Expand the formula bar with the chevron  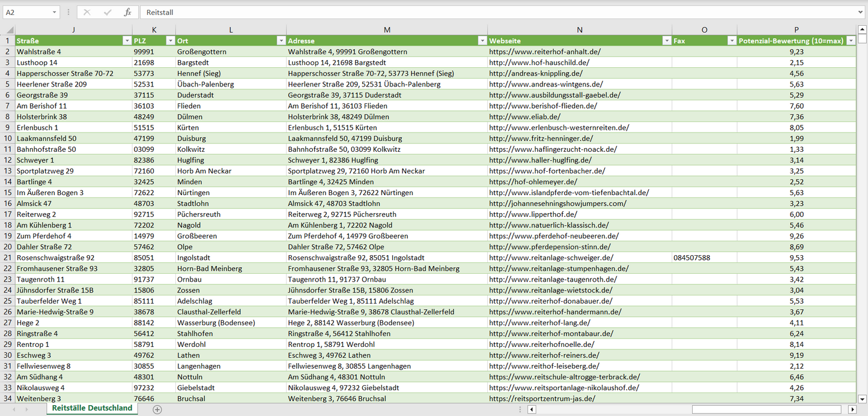coord(861,12)
